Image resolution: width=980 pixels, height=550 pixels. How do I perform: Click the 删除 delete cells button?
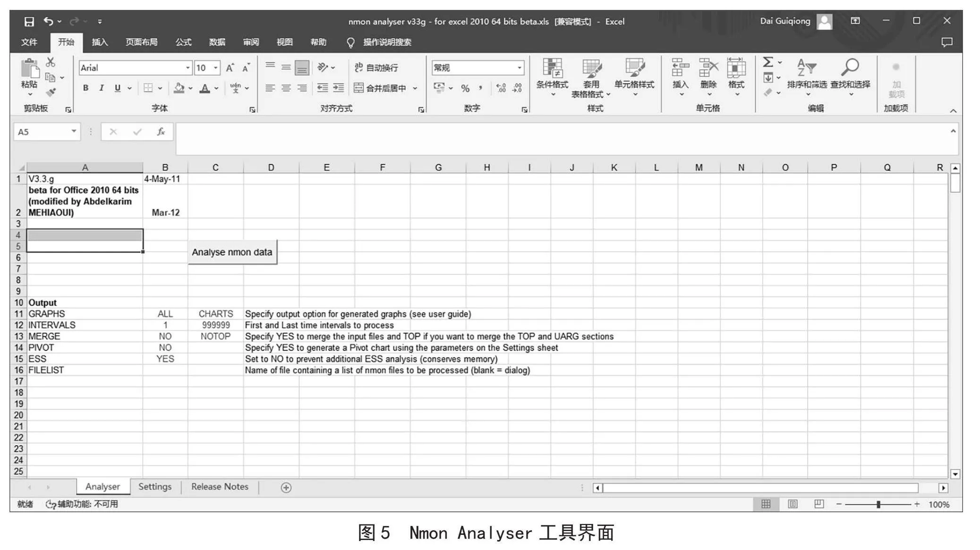click(708, 78)
